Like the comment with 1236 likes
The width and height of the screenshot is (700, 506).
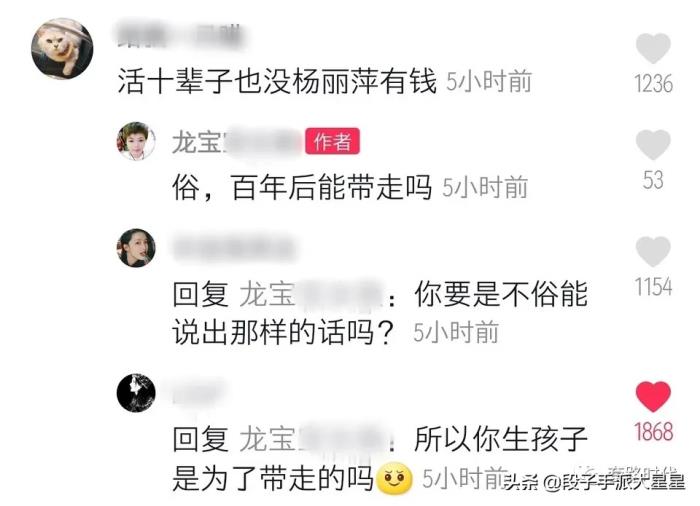(x=653, y=48)
